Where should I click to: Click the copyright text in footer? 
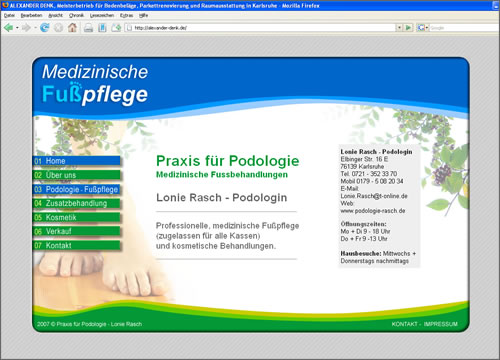coord(89,324)
